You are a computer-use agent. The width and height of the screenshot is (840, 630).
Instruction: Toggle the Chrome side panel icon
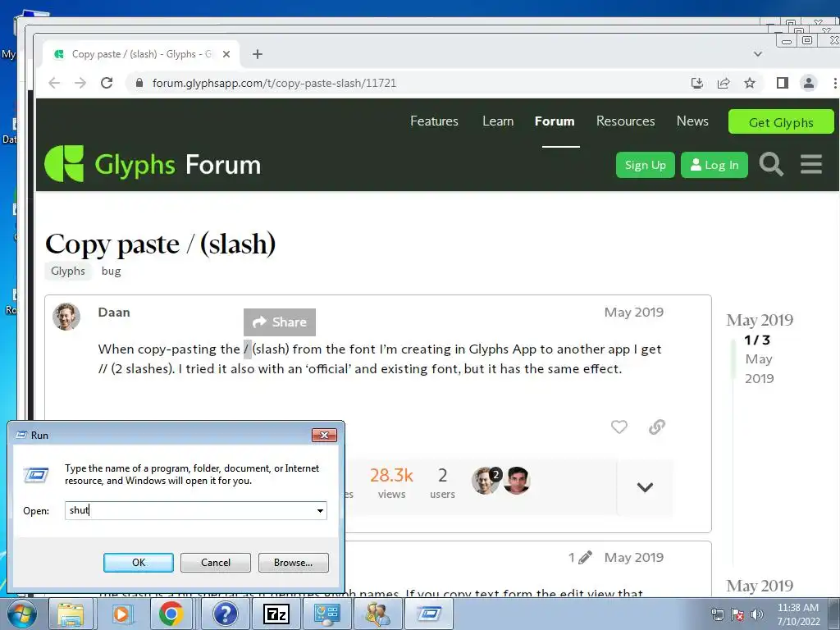[x=782, y=83]
